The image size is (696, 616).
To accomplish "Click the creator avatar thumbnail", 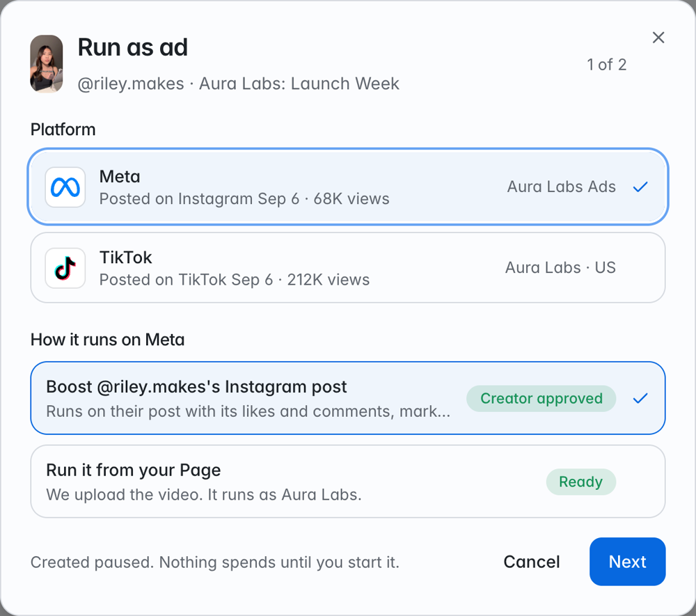I will click(x=47, y=64).
